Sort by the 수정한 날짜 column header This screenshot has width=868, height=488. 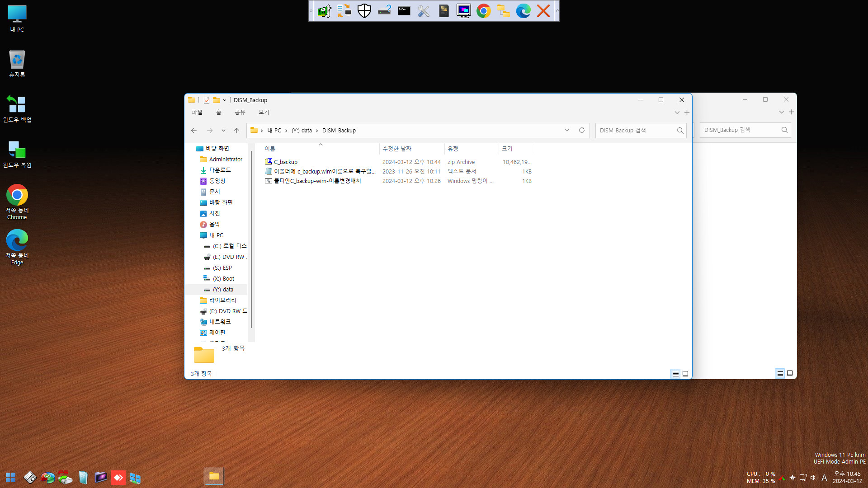pos(412,149)
